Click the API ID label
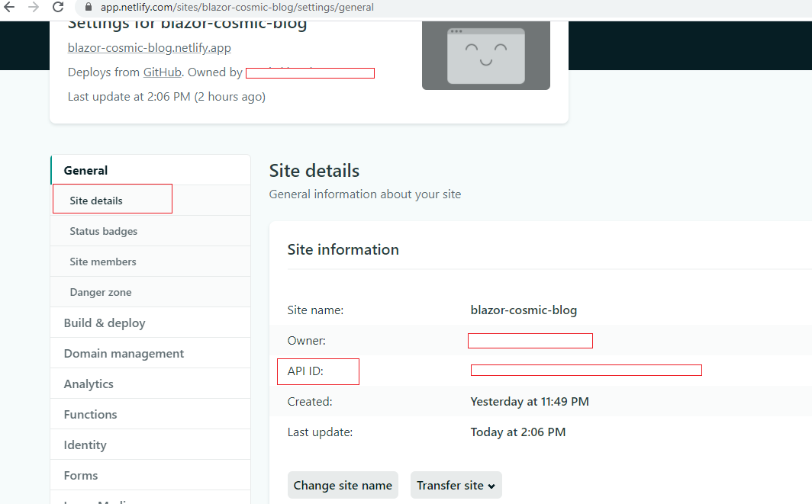 (x=305, y=371)
